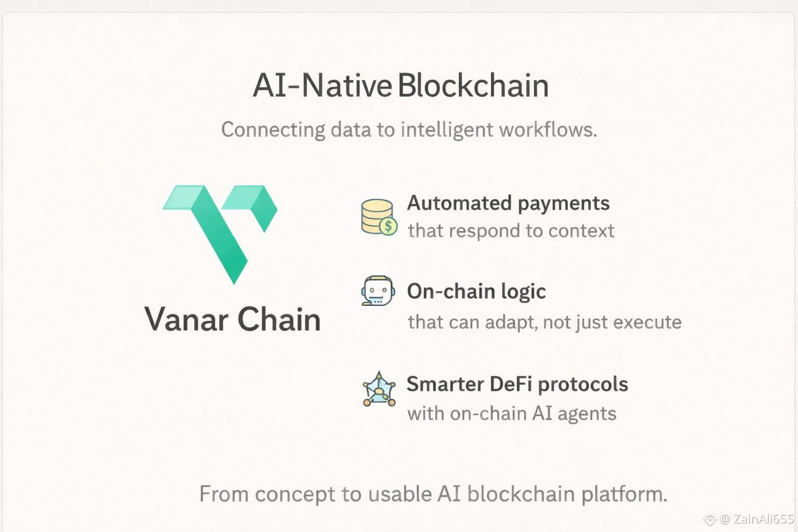Click "From concept" in the bottom tagline
The height and width of the screenshot is (532, 798).
(268, 494)
